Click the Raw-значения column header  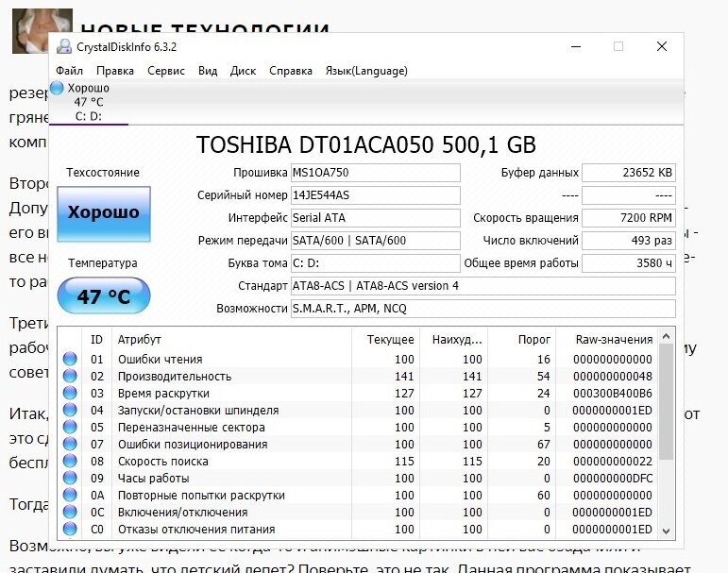pyautogui.click(x=606, y=340)
